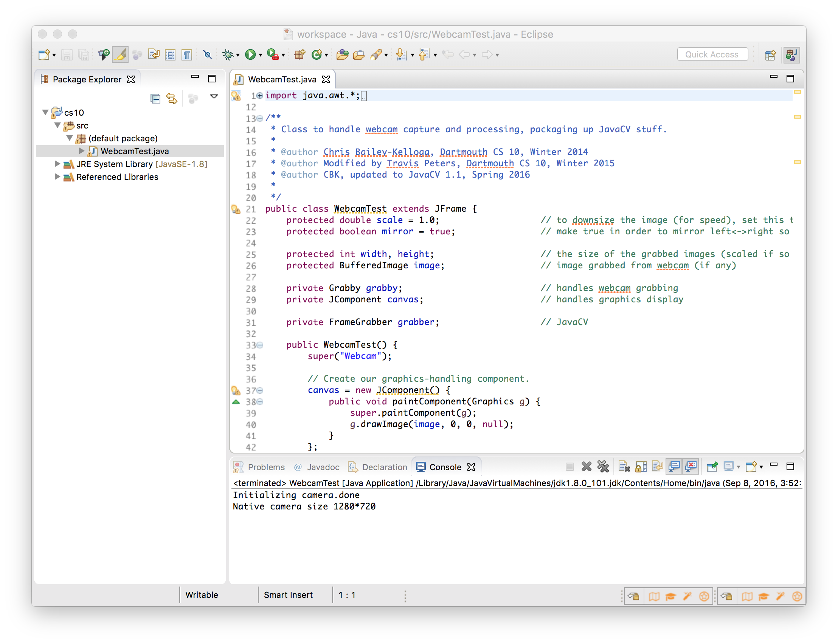This screenshot has width=838, height=644.
Task: Click the Search flashlight icon
Action: tap(376, 55)
